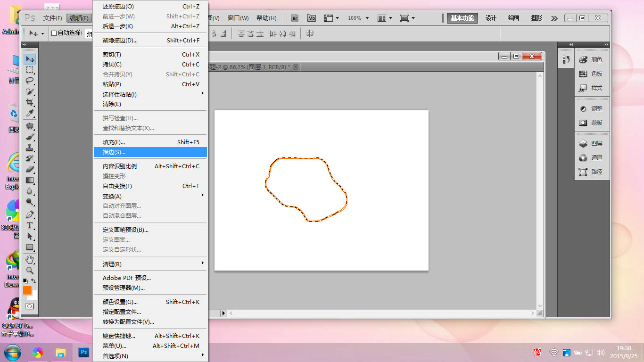This screenshot has height=362, width=644.
Task: Select the Crop tool
Action: 30,102
